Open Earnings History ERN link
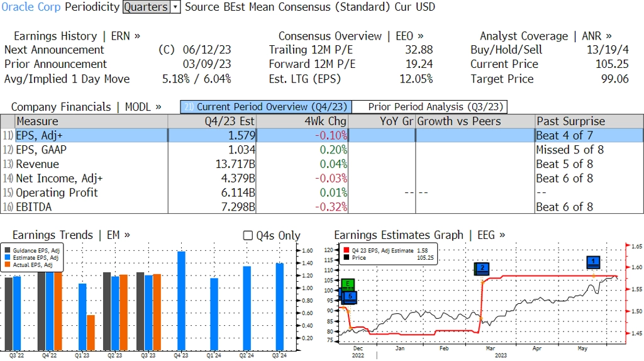644x361 pixels. (x=77, y=36)
